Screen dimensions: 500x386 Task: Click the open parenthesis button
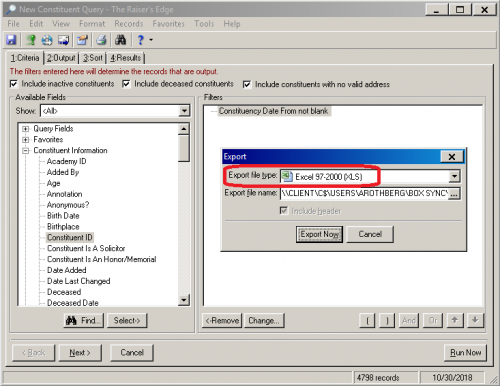point(367,320)
